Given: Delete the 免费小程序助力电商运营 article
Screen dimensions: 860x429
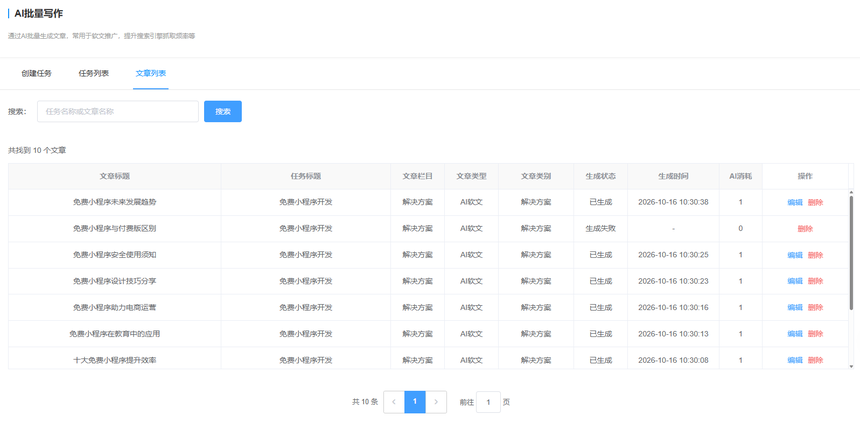Looking at the screenshot, I should coord(816,308).
